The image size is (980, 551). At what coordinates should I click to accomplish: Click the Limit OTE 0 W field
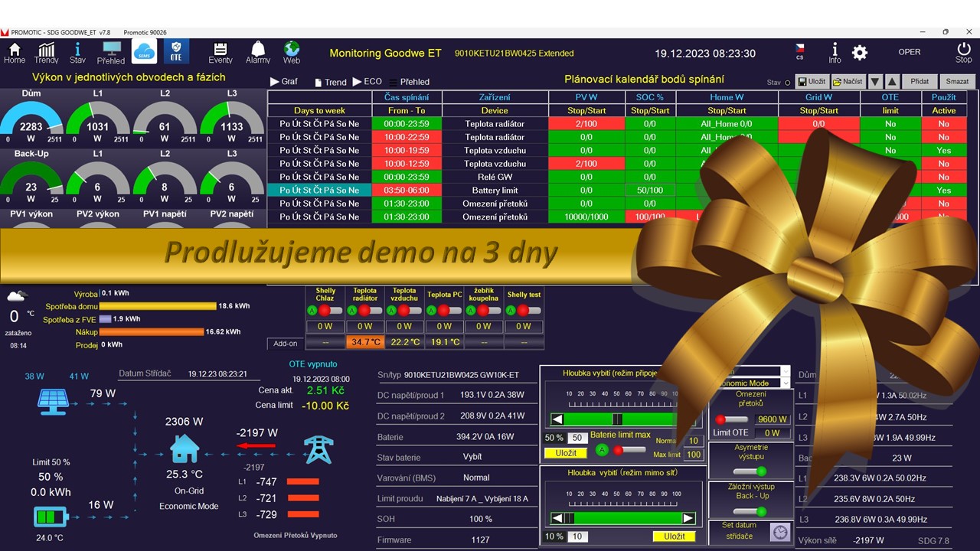click(x=772, y=432)
